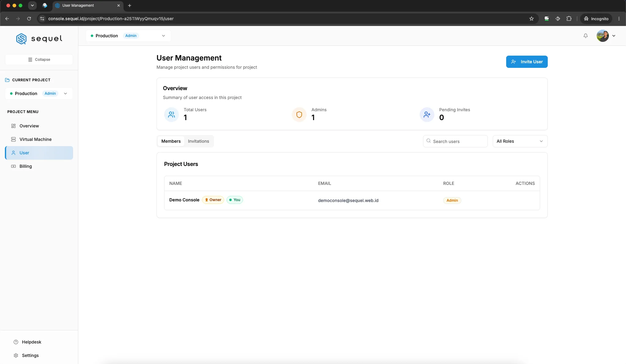Viewport: 626px width, 364px height.
Task: Click the Invite User button
Action: click(x=527, y=62)
